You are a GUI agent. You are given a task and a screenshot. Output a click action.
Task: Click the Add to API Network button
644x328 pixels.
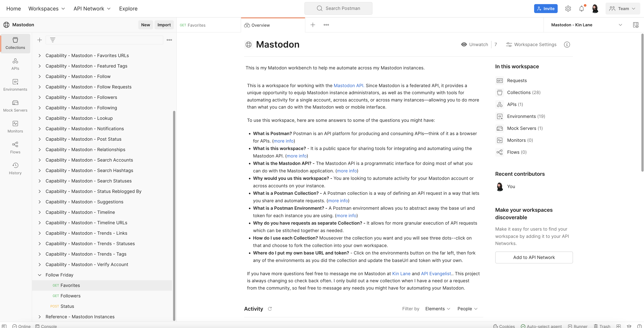pyautogui.click(x=534, y=257)
